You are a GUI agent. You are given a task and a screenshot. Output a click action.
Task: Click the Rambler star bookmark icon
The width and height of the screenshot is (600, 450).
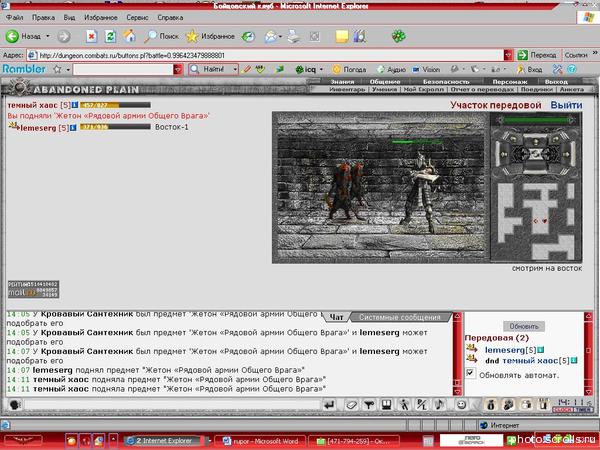point(57,69)
